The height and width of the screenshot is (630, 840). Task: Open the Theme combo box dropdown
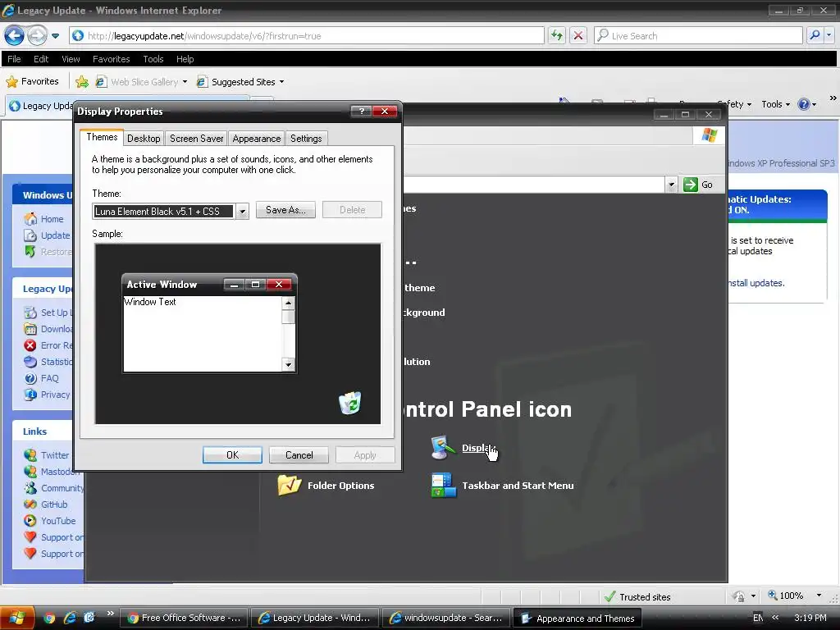(x=242, y=212)
